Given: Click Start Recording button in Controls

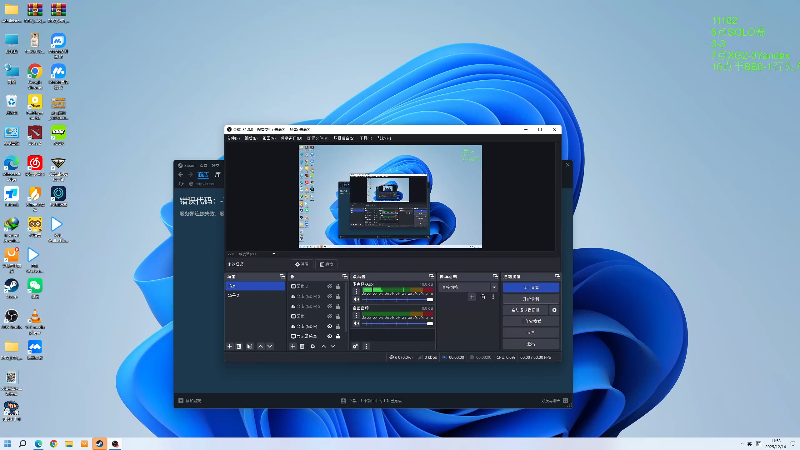Looking at the screenshot, I should point(531,299).
